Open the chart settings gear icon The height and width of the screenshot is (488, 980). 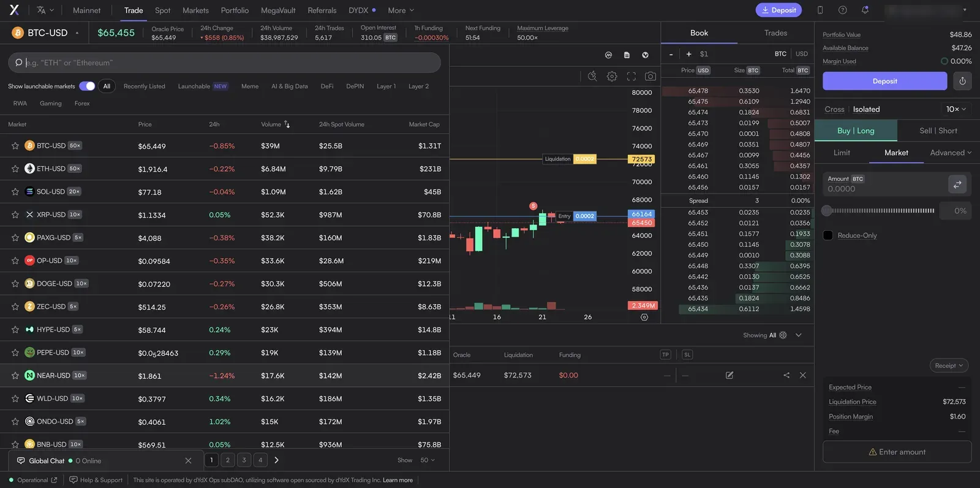click(612, 76)
